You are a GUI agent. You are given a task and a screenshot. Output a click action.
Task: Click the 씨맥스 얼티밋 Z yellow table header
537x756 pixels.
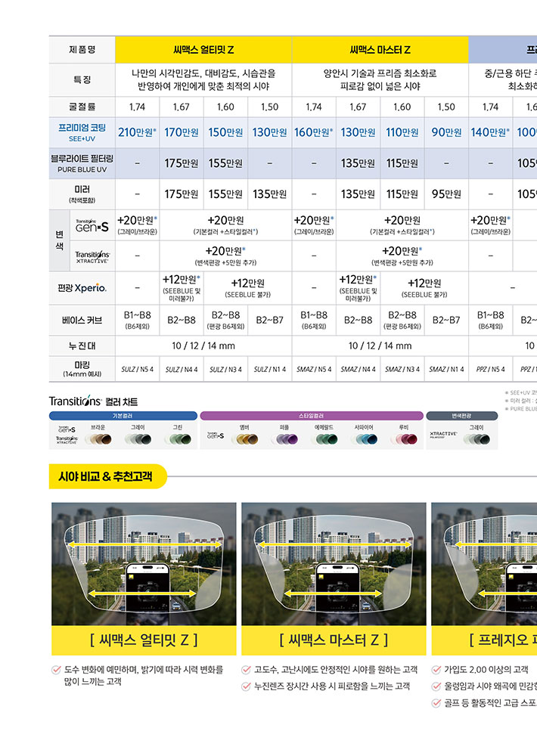[203, 50]
